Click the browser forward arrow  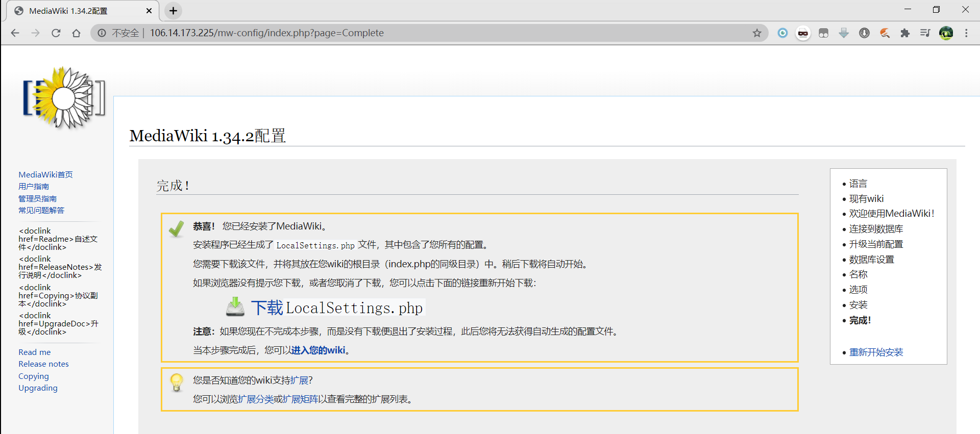(x=36, y=33)
